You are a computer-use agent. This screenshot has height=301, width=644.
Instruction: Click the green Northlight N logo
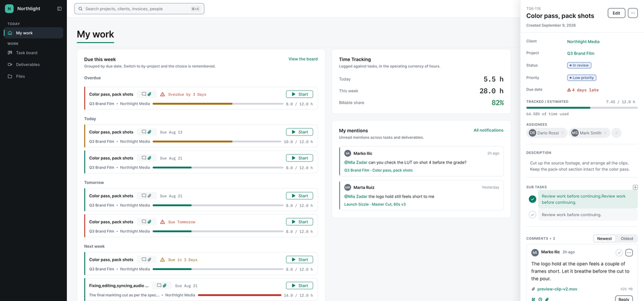[x=9, y=8]
